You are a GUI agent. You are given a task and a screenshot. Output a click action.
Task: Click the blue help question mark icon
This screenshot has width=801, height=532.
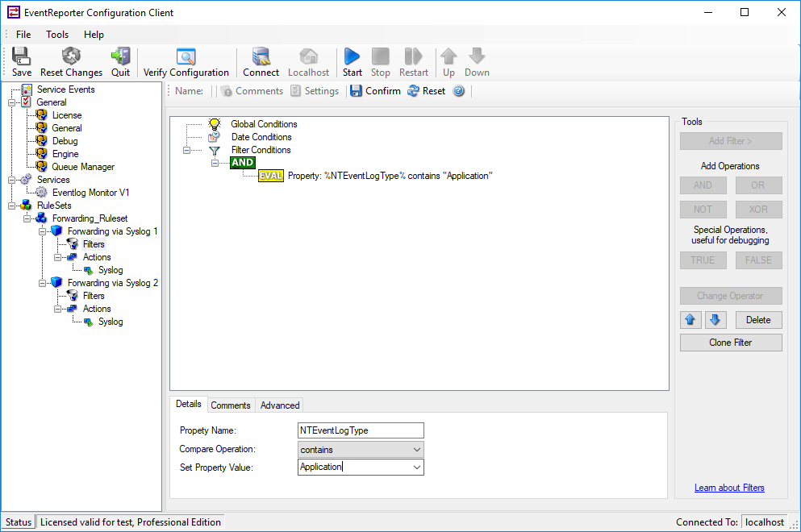click(459, 91)
